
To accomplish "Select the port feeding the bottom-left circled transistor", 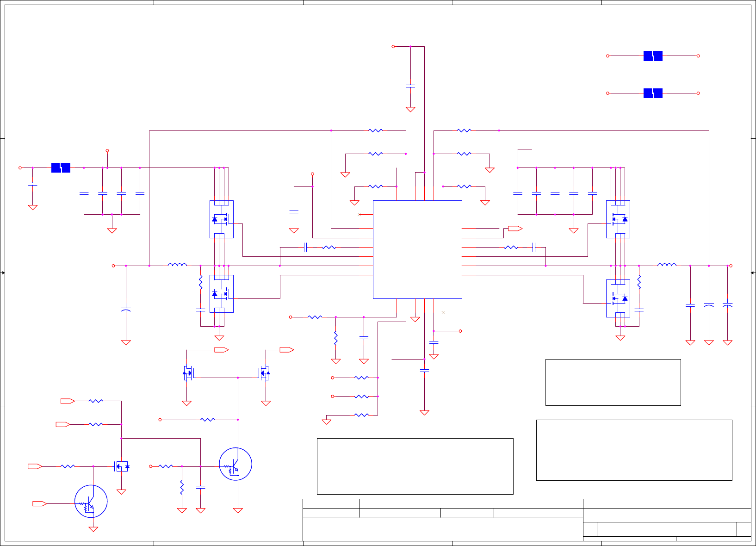I will [x=40, y=503].
